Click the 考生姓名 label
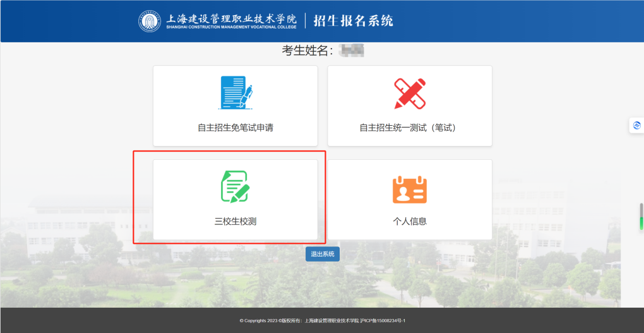Image resolution: width=644 pixels, height=333 pixels. click(307, 51)
